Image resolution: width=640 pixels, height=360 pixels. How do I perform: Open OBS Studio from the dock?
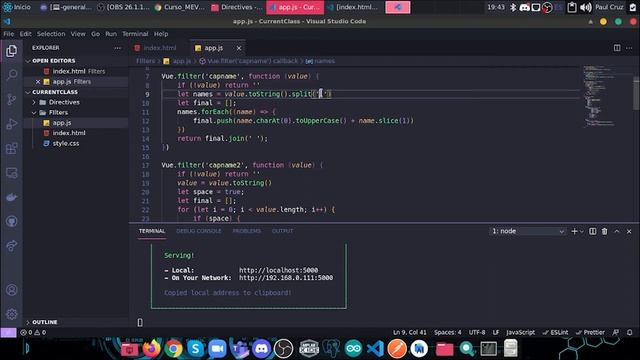[283, 349]
